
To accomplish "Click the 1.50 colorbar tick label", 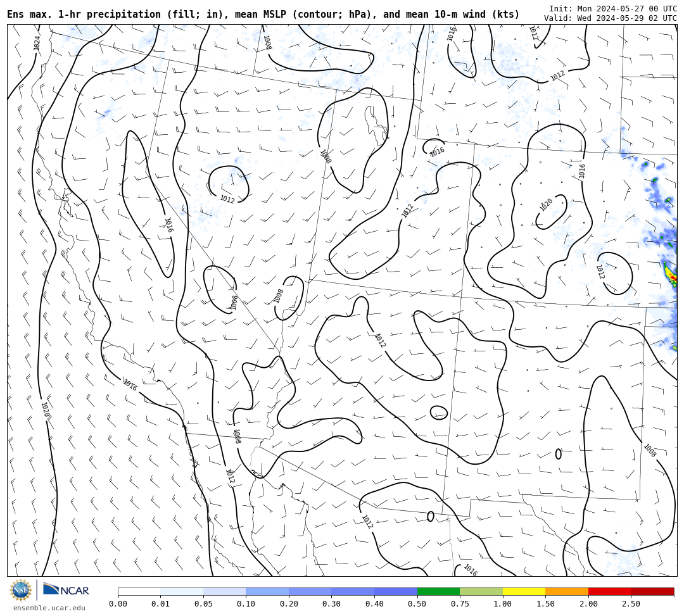I will click(x=545, y=604).
